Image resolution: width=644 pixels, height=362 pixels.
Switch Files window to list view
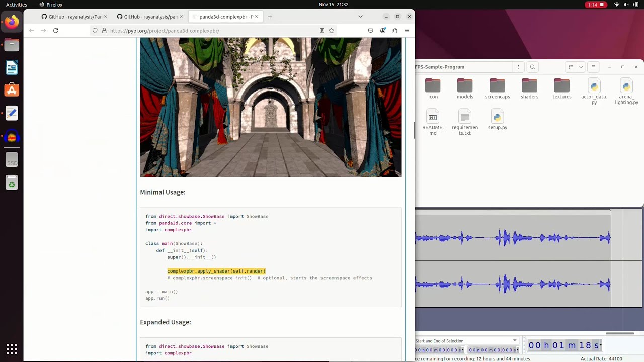pos(571,67)
